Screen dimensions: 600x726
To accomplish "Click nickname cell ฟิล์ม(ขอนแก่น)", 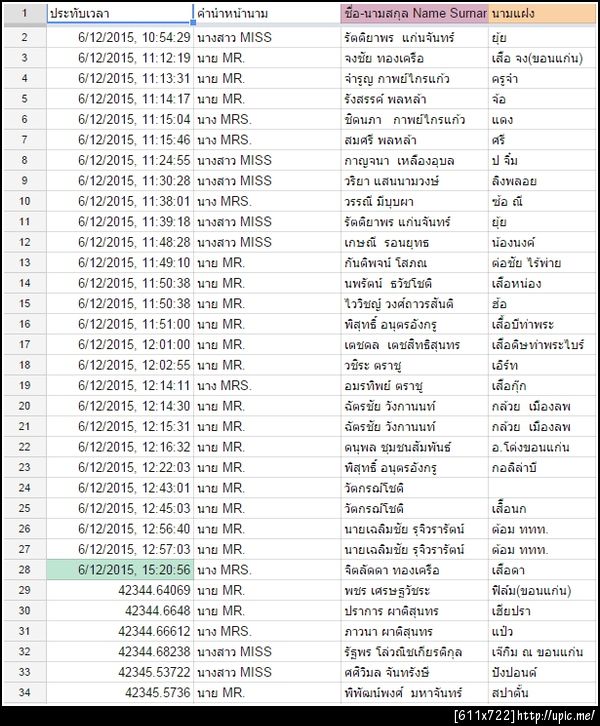I will (542, 590).
